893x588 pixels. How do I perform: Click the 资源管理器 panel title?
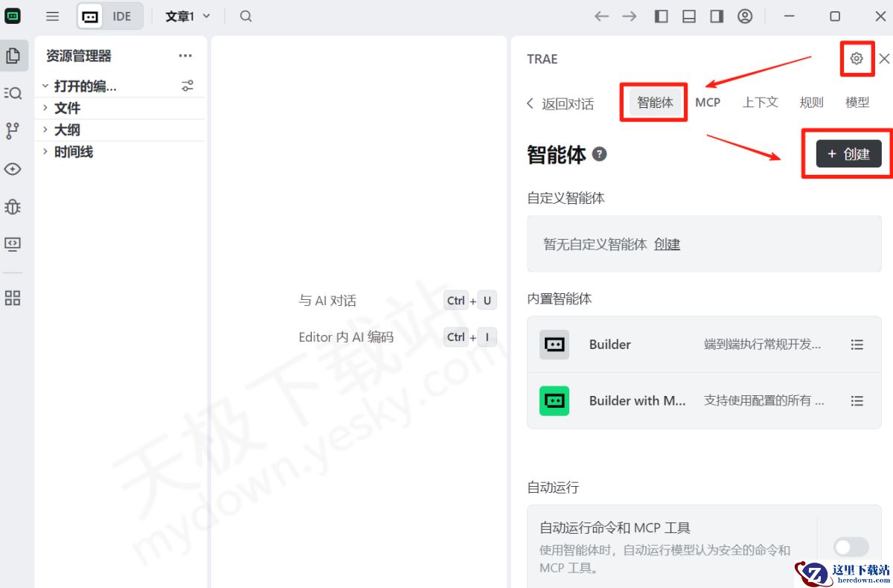[79, 56]
